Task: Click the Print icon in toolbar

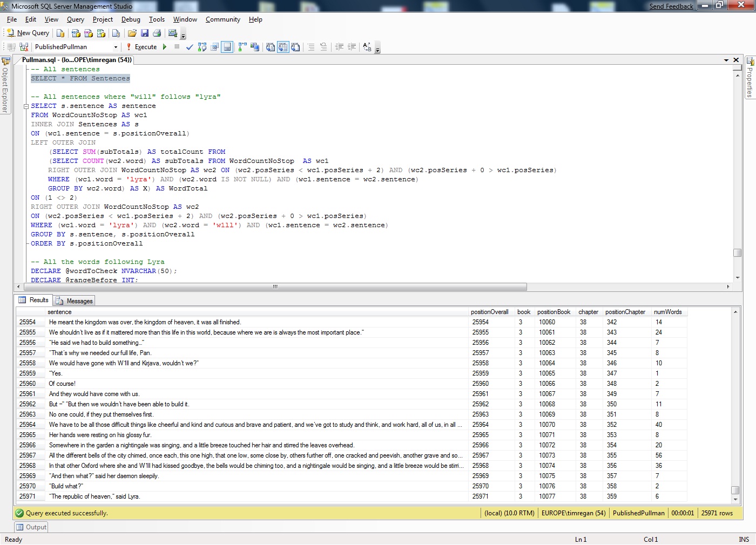Action: coord(157,33)
